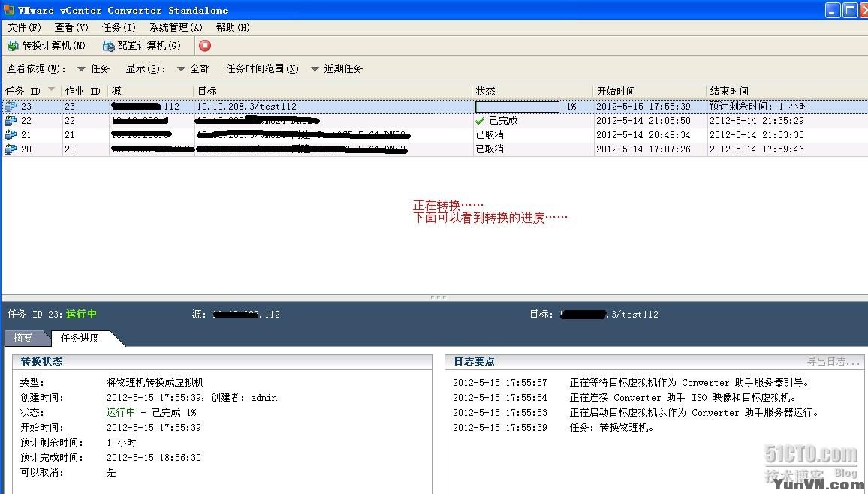Click the type value 将物理机转换成虚拟机
Image resolution: width=868 pixels, height=494 pixels.
click(155, 383)
